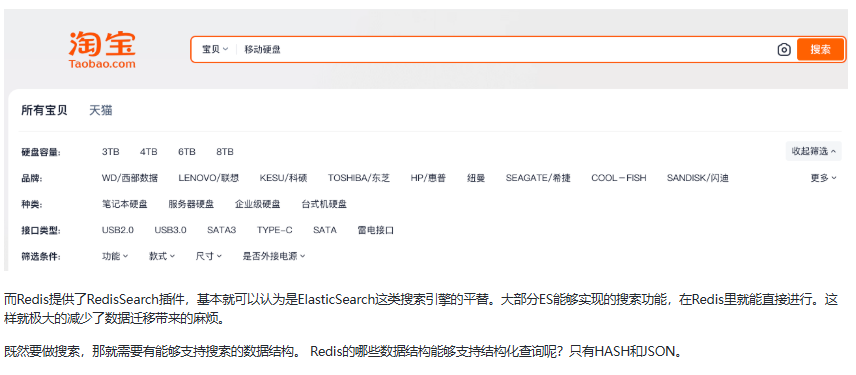Select brand LENOVO/联想
This screenshot has height=375, width=856.
pos(209,178)
